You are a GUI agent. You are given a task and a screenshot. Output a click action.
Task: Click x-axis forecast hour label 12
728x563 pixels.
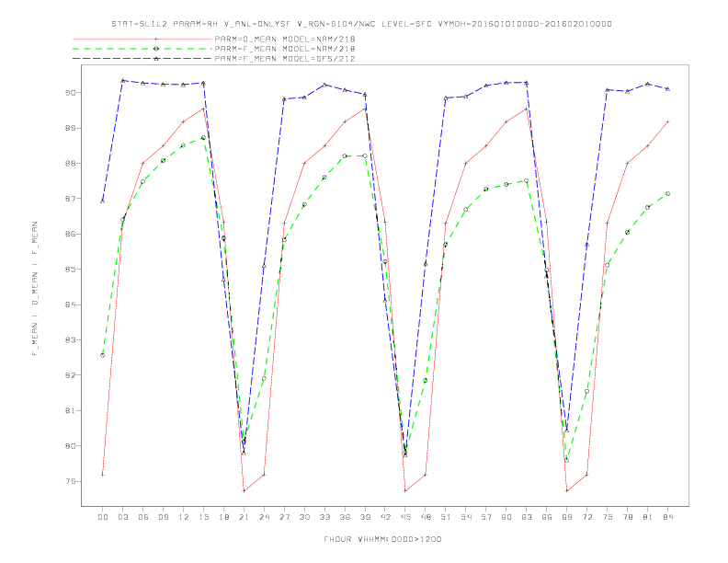point(184,517)
